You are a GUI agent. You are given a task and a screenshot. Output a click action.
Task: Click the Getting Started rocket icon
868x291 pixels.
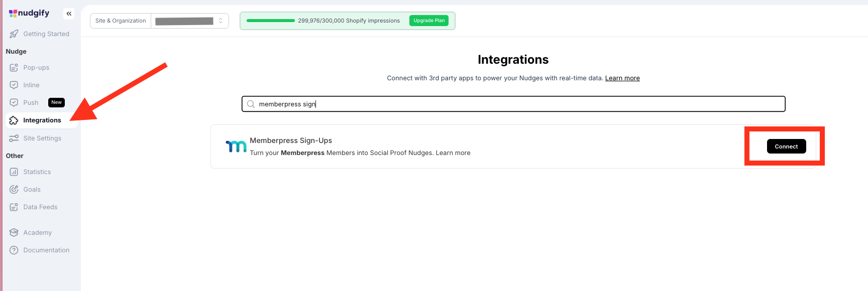(14, 34)
